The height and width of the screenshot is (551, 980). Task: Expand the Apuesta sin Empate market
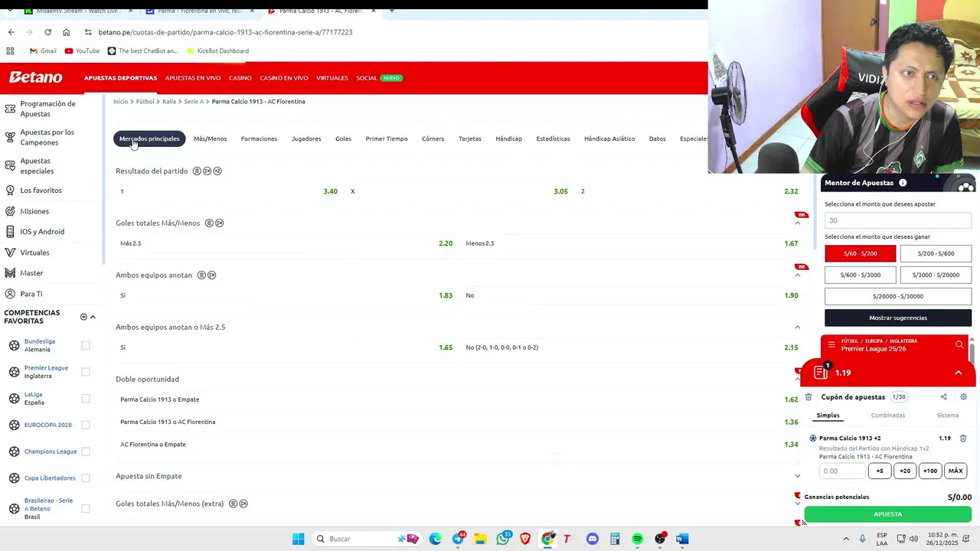[x=797, y=476]
